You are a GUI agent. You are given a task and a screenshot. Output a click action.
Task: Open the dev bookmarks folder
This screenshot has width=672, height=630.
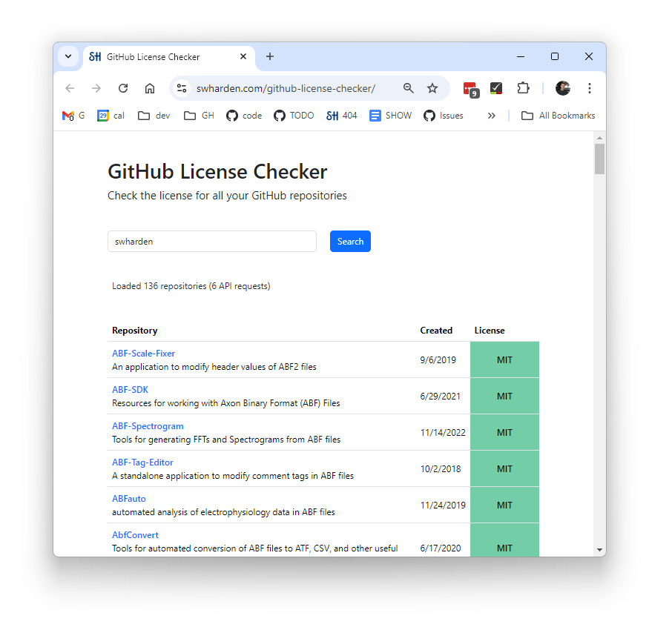tap(154, 116)
